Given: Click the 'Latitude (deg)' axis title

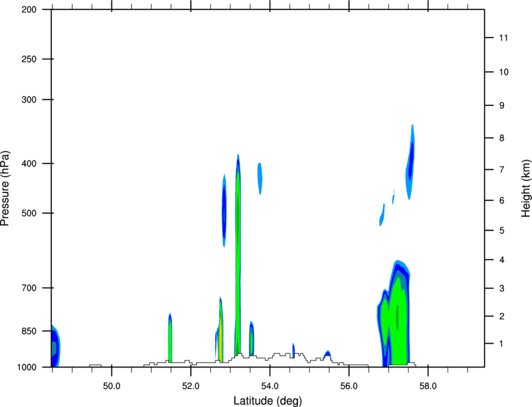Looking at the screenshot, I should (x=267, y=401).
